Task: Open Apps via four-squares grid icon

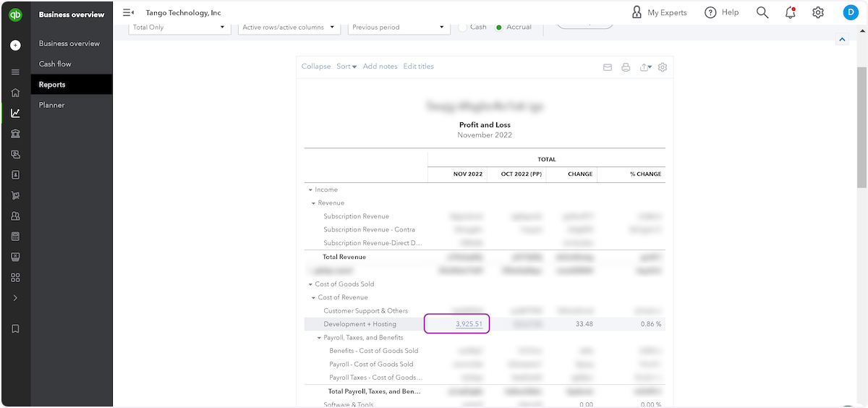Action: [15, 277]
